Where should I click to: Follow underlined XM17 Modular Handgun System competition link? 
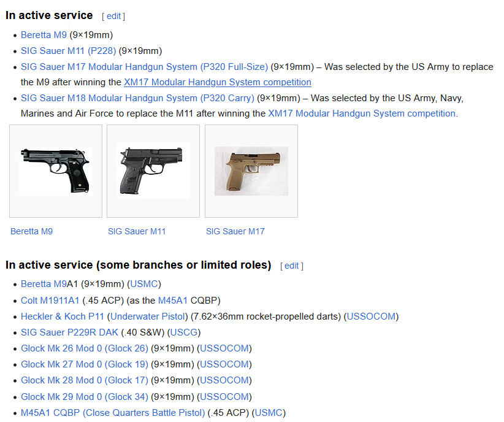[218, 82]
